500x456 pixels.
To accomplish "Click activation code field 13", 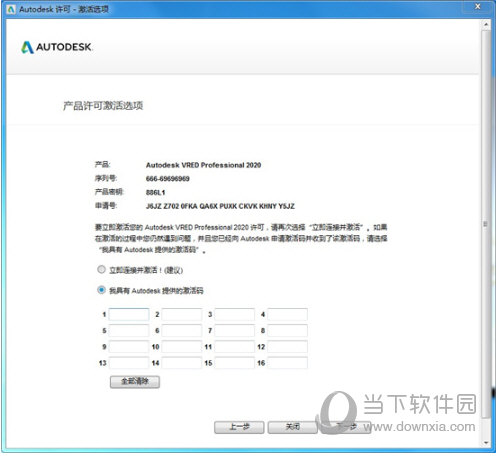I will 129,363.
